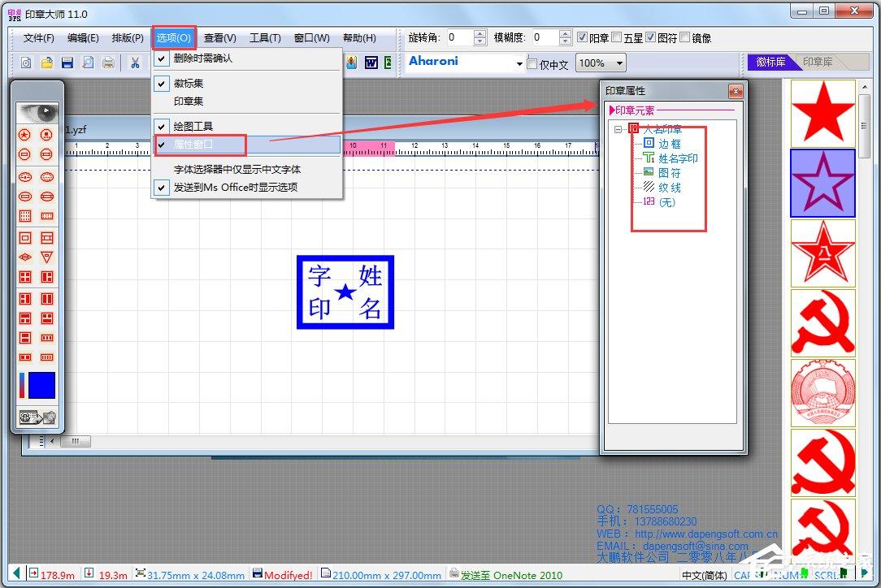Click the print preview magnifier icon
The image size is (881, 588).
(88, 63)
